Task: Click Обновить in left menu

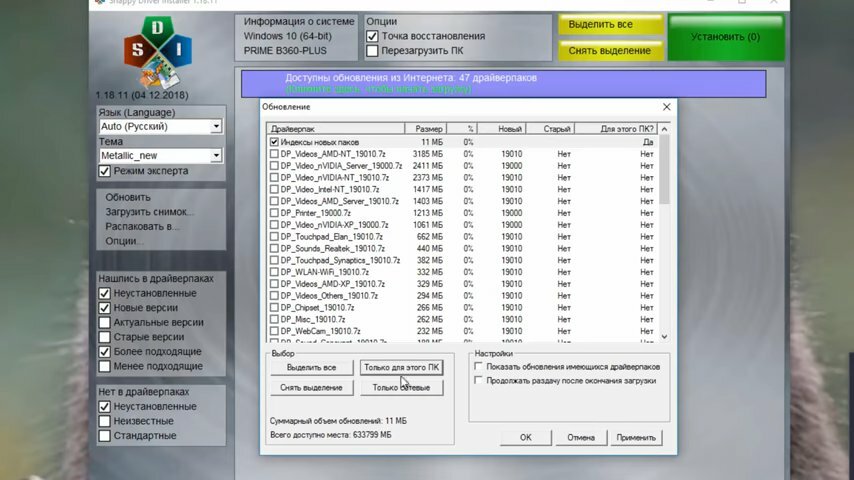Action: (x=128, y=197)
